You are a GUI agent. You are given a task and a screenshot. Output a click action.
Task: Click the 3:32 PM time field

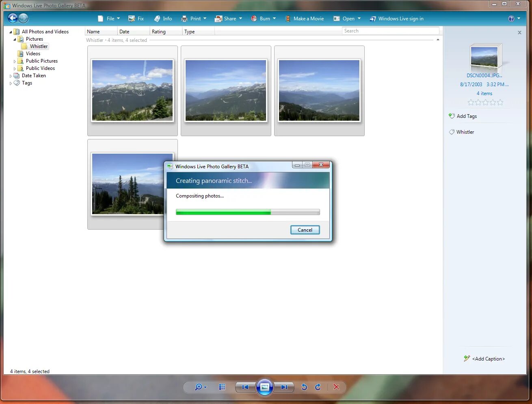tap(497, 85)
